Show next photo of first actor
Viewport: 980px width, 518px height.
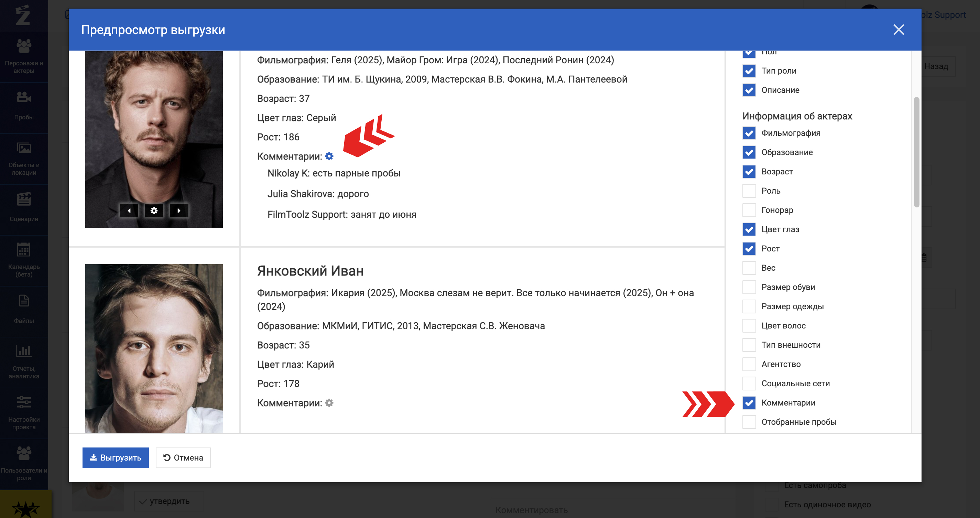coord(179,211)
